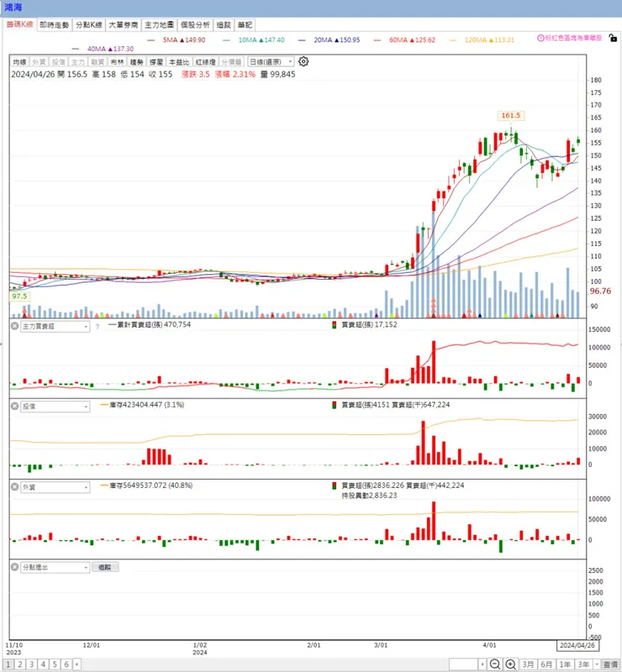Open the 外資 indicator dropdown
The width and height of the screenshot is (622, 672).
coord(55,487)
